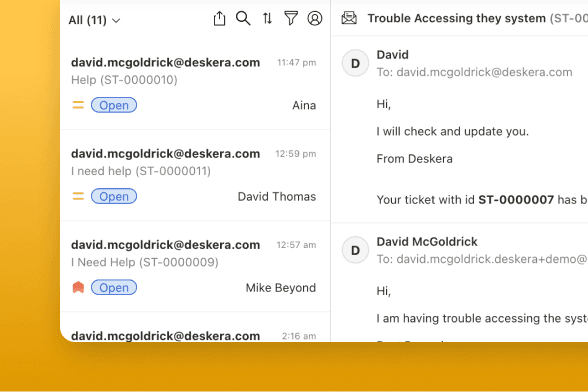Expand the All (11) dropdown
588x392 pixels.
[94, 20]
